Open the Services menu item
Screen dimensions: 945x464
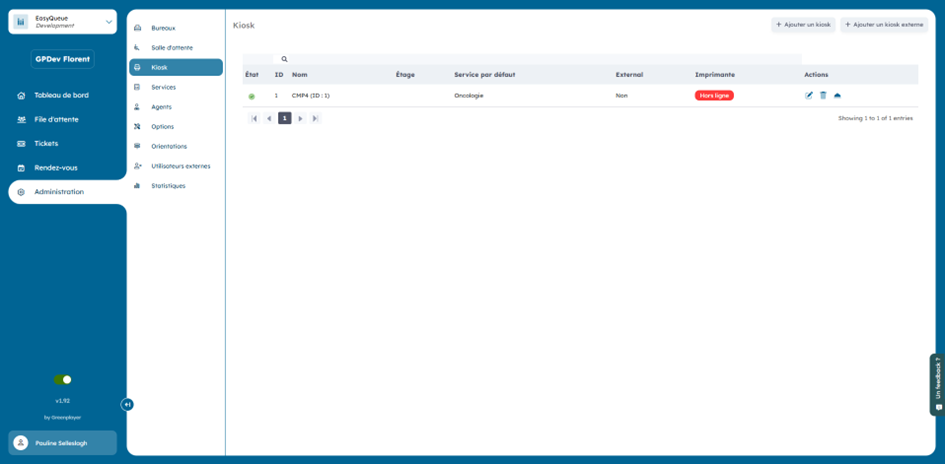(163, 87)
